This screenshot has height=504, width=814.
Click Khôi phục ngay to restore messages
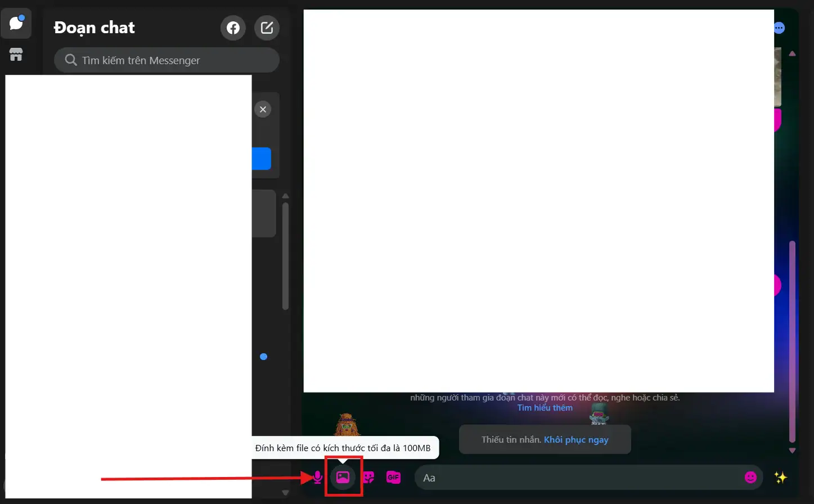coord(576,439)
